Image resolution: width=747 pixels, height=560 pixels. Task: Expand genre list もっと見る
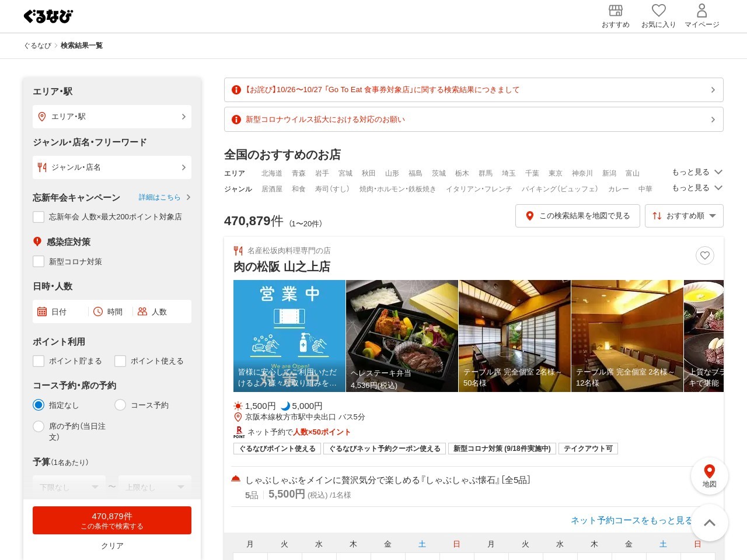click(x=697, y=188)
